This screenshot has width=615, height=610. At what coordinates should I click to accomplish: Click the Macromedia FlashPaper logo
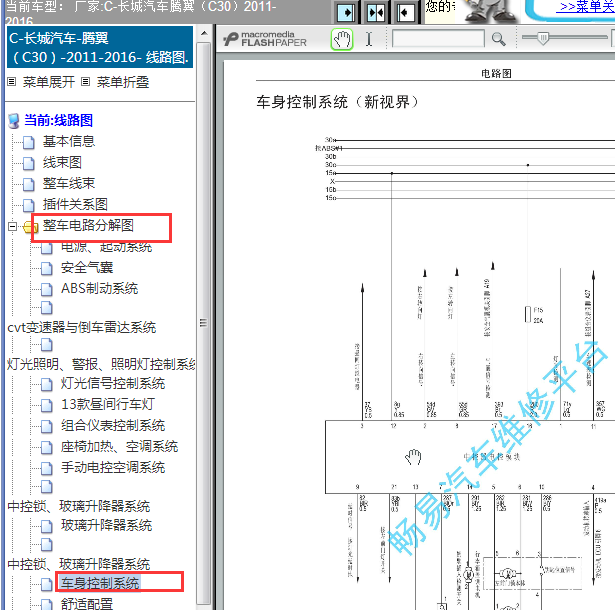265,39
